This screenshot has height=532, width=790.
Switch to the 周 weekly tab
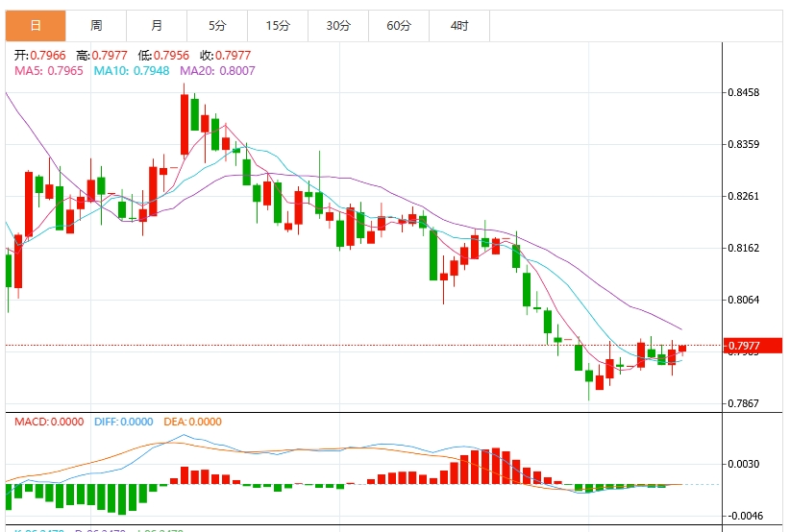(x=96, y=26)
